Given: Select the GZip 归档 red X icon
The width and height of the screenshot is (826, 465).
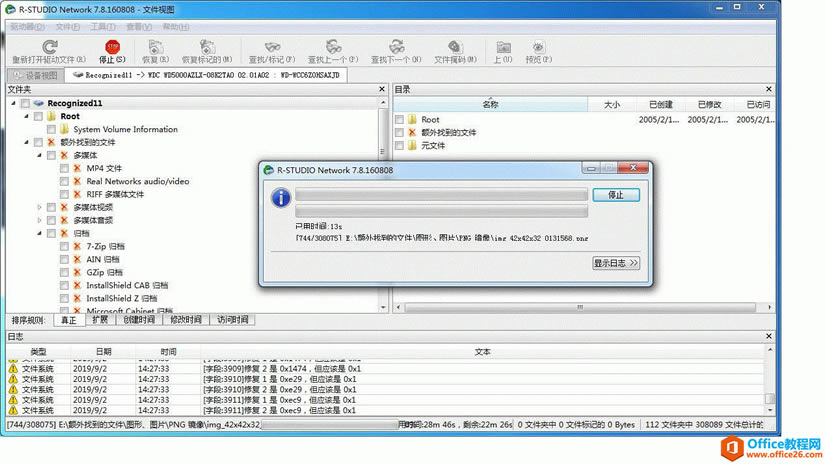Looking at the screenshot, I should [x=77, y=272].
